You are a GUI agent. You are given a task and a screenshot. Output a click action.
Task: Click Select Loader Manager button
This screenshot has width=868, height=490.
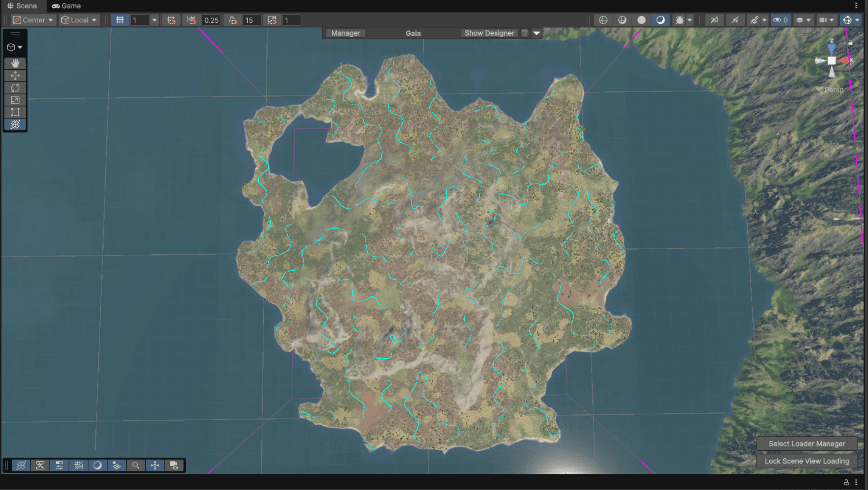coord(807,444)
